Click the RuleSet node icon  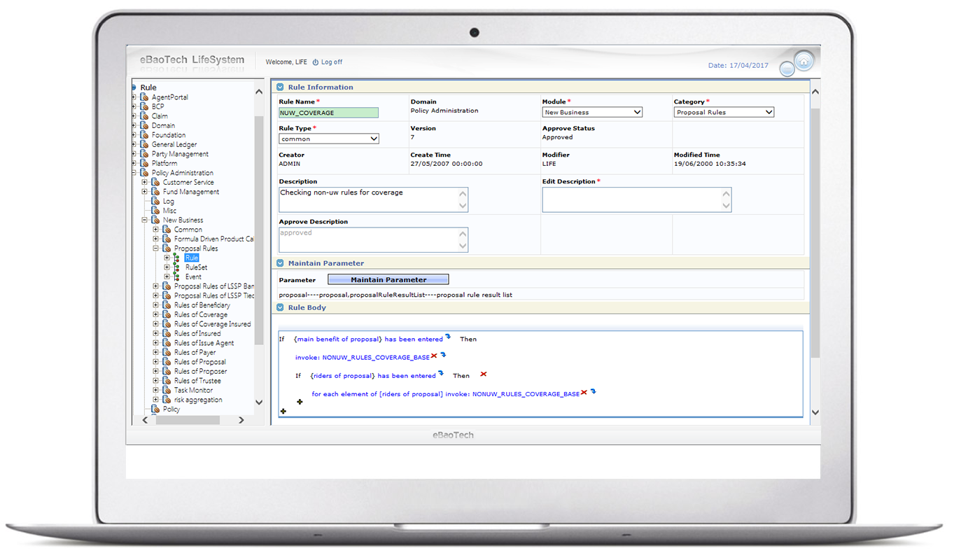pos(176,267)
